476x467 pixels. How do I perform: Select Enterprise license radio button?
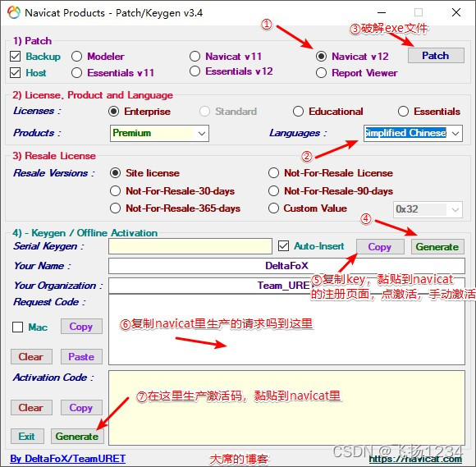pyautogui.click(x=113, y=112)
